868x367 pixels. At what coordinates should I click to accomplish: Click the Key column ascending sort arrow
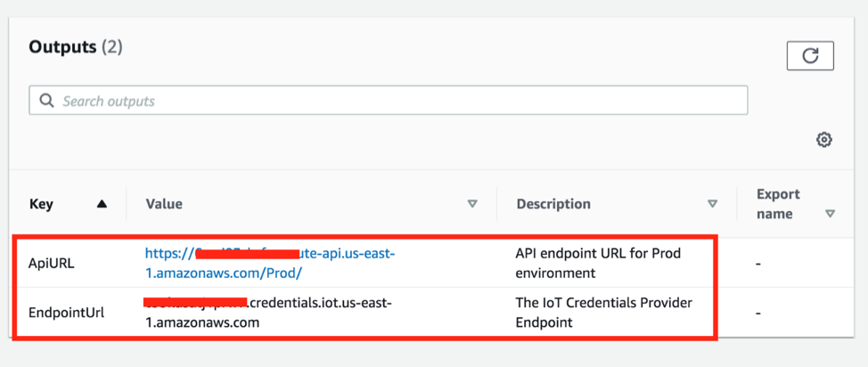102,204
